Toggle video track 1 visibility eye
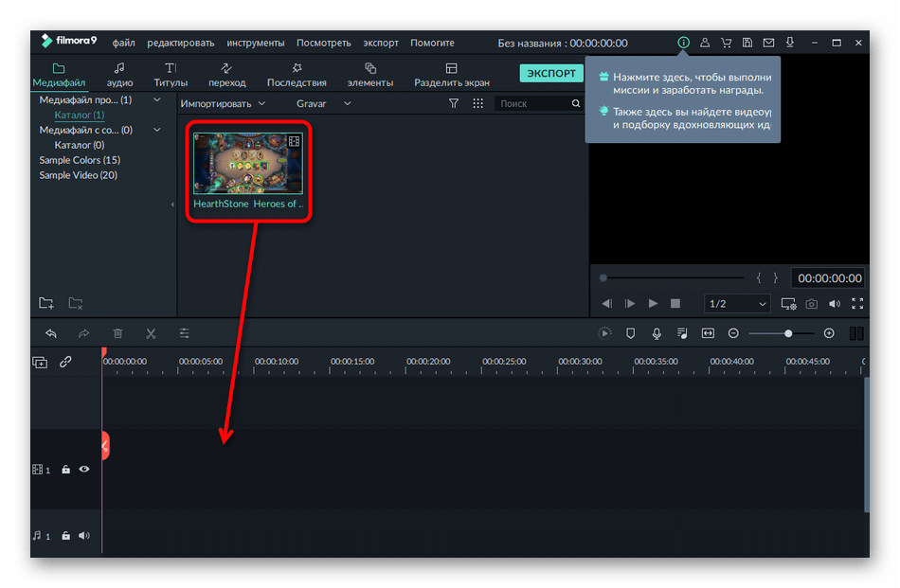The image size is (900, 588). (84, 469)
